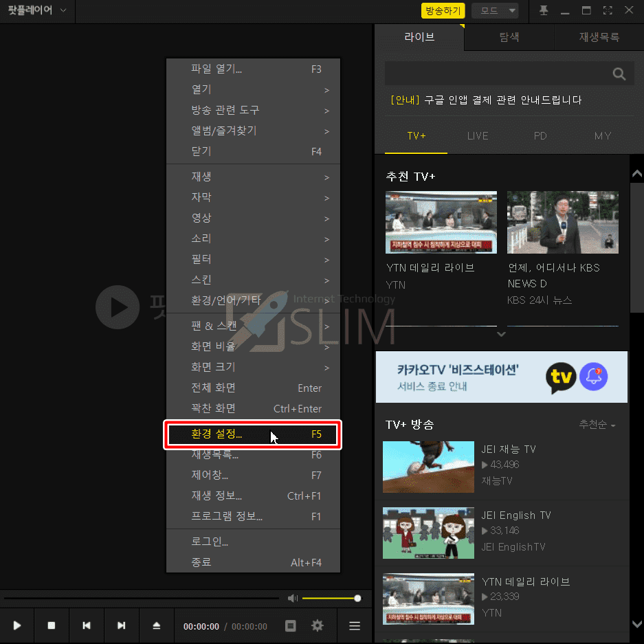Skip to the next track
The width and height of the screenshot is (644, 644).
pyautogui.click(x=121, y=625)
